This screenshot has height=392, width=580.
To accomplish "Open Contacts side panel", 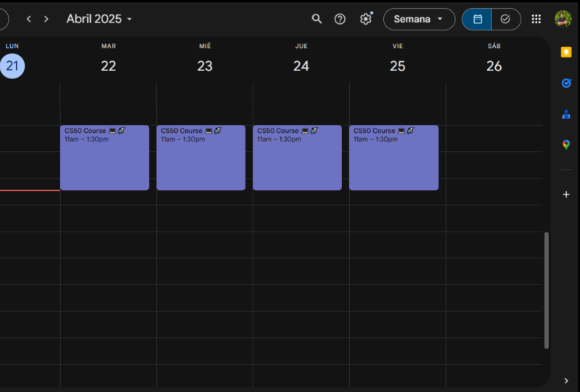I will point(566,114).
